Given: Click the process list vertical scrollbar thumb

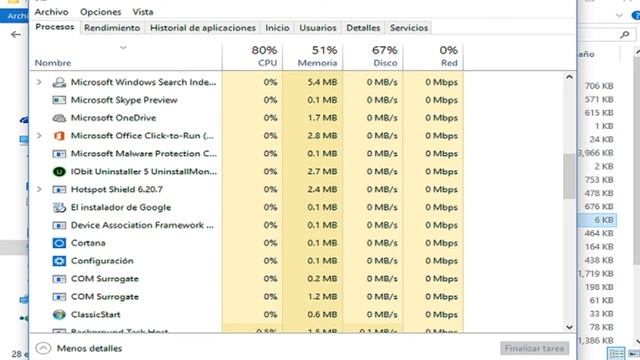Looking at the screenshot, I should pos(569,176).
